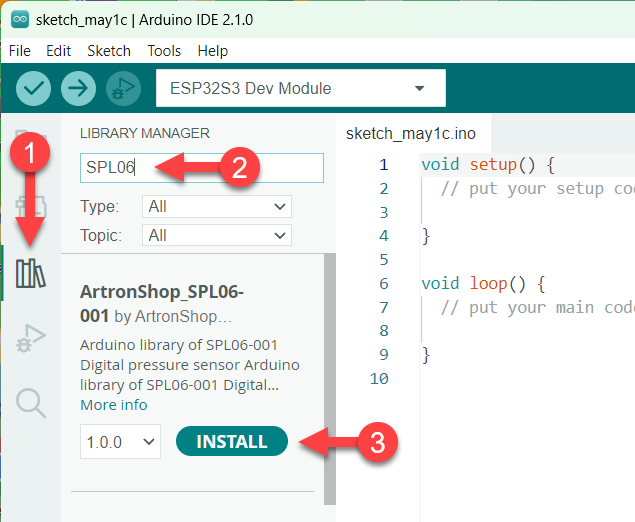Install the ArtronShop_SPL06-001 library
Screen dimensions: 635x522
232,441
